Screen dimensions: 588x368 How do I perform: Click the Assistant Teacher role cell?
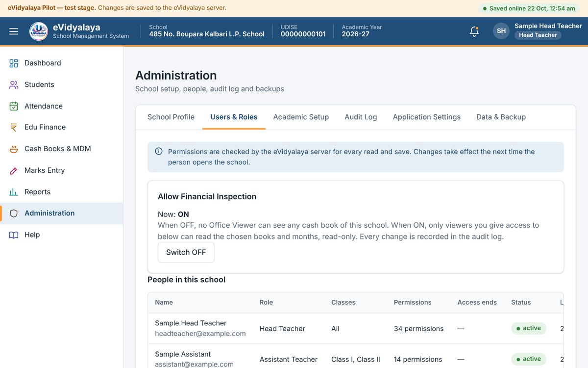tap(289, 360)
